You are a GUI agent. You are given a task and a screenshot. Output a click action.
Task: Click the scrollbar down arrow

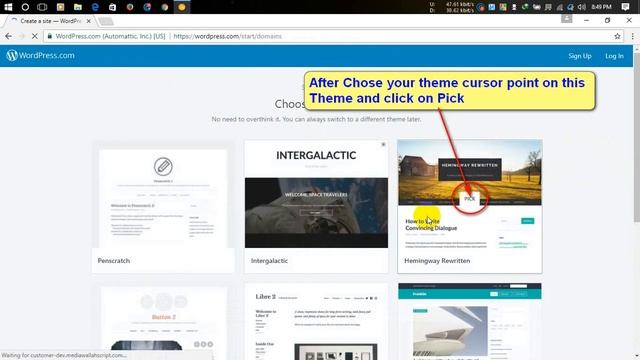[x=636, y=357]
